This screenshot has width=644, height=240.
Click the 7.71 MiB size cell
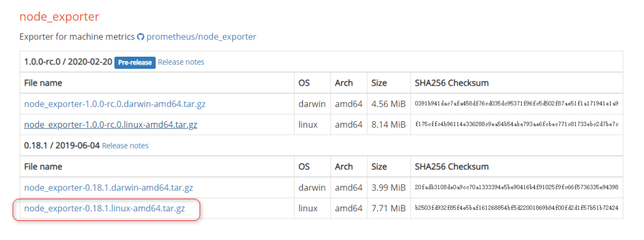tap(388, 208)
